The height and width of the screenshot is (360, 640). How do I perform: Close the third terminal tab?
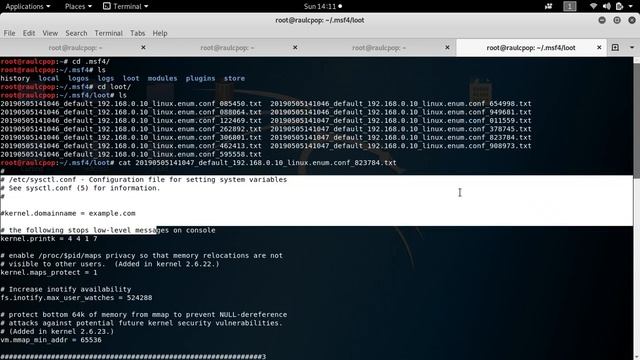point(447,47)
